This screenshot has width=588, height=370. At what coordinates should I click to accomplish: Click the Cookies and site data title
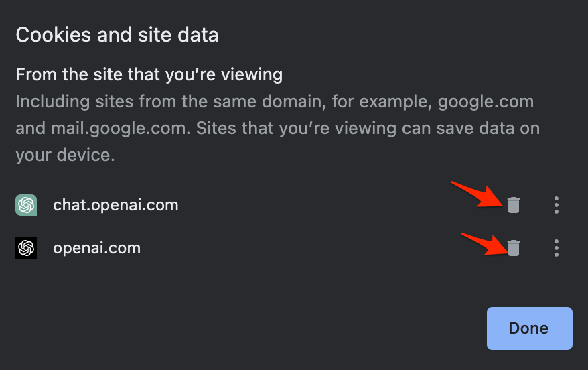click(117, 35)
